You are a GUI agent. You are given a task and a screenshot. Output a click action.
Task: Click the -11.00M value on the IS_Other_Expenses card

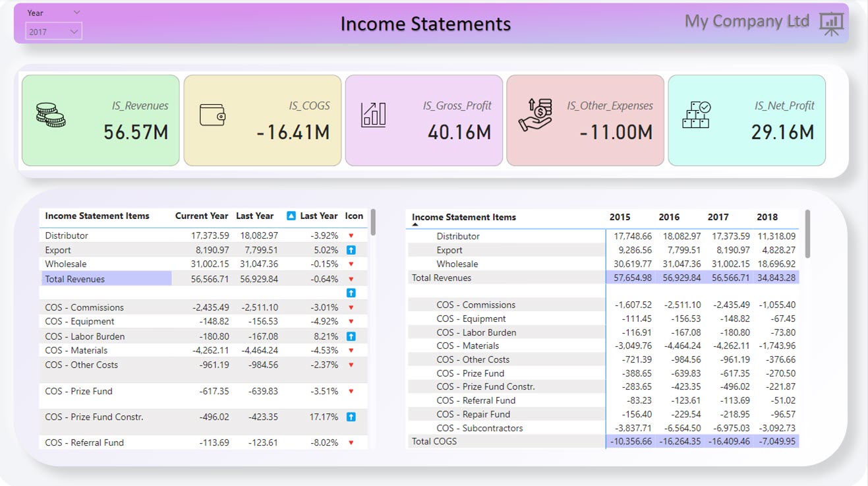click(x=616, y=133)
